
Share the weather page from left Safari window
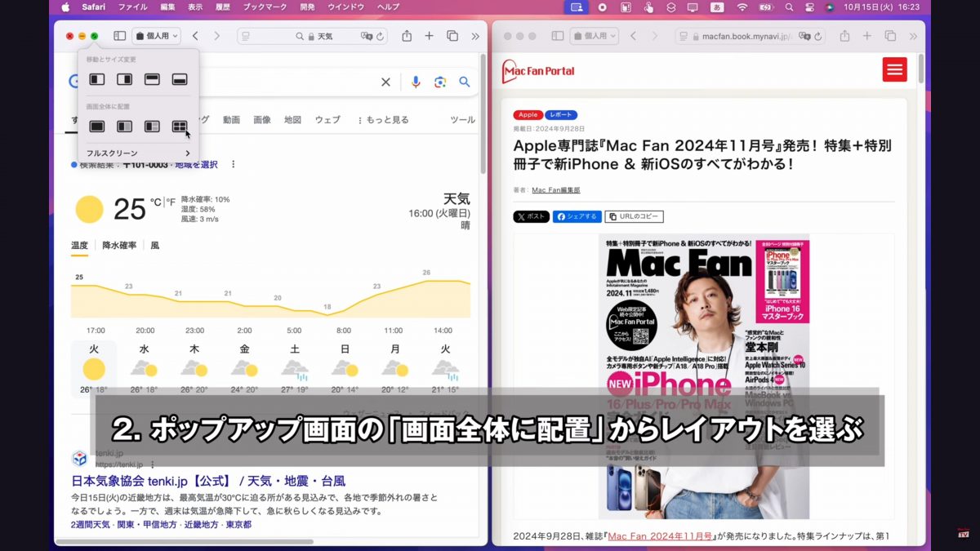pos(407,36)
